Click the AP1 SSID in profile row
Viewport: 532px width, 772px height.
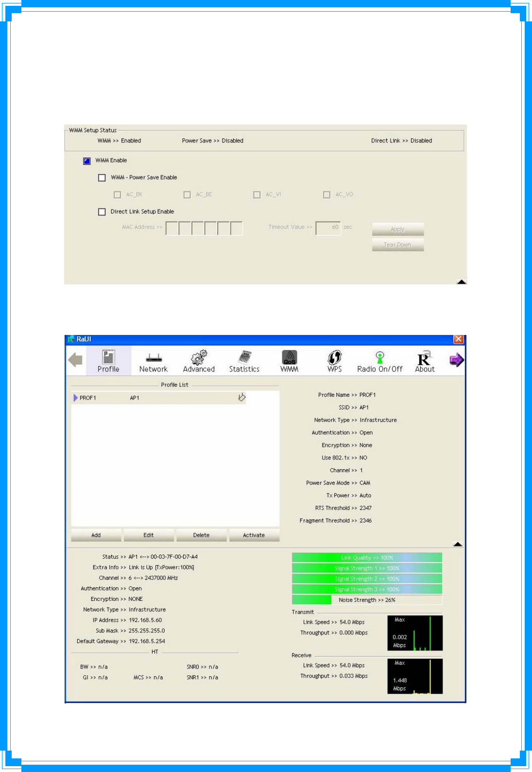pyautogui.click(x=135, y=398)
